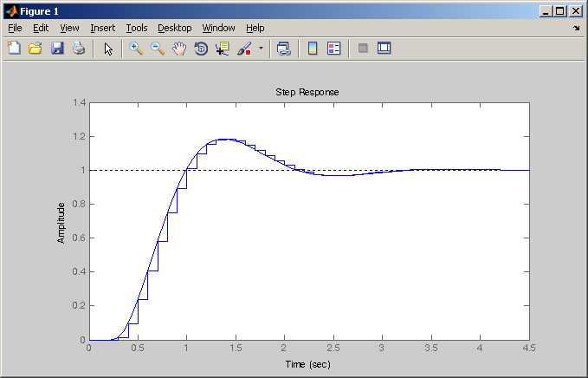Click the Step Response plot title

307,92
